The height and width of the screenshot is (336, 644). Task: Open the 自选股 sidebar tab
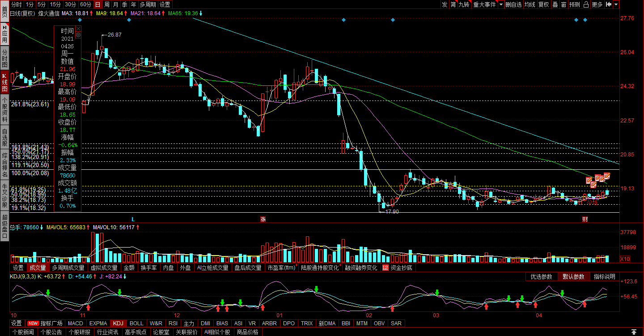coord(4,137)
